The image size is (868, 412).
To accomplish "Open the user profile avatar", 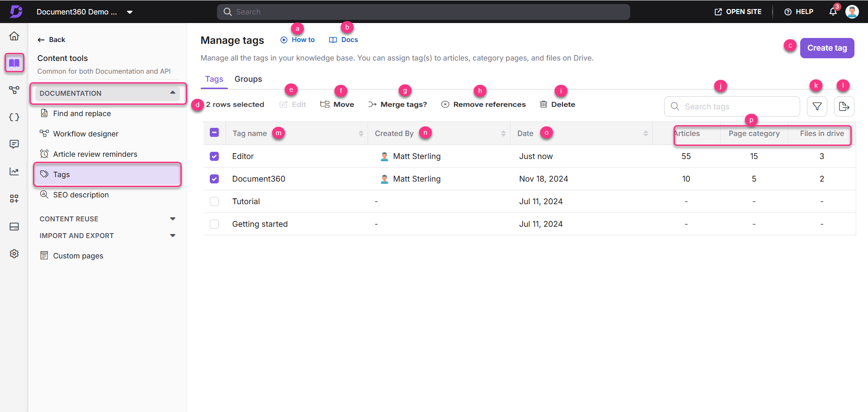I will 852,12.
